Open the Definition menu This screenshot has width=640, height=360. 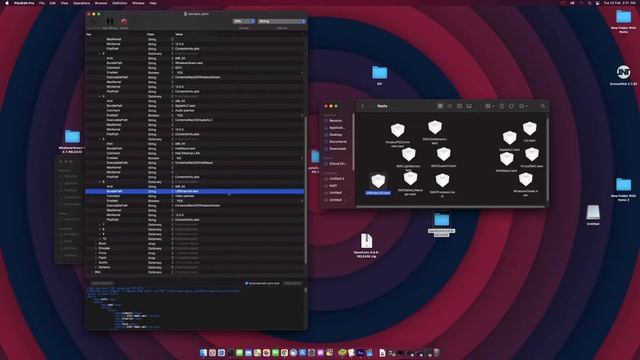pyautogui.click(x=120, y=3)
